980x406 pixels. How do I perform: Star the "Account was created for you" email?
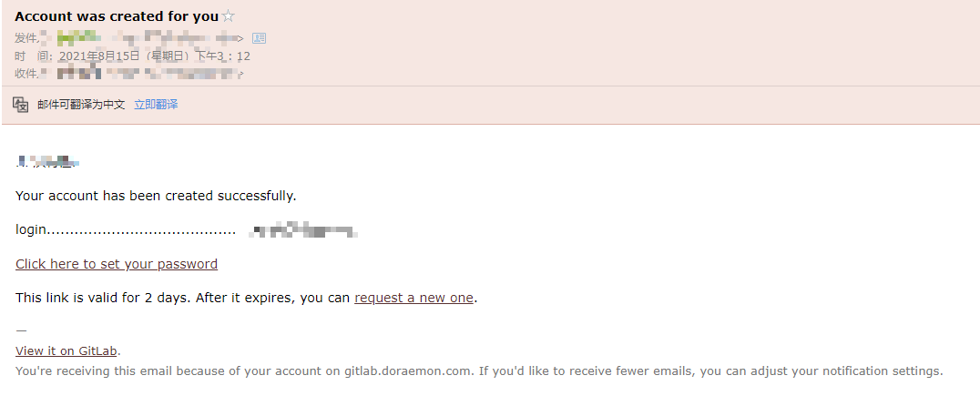[228, 16]
